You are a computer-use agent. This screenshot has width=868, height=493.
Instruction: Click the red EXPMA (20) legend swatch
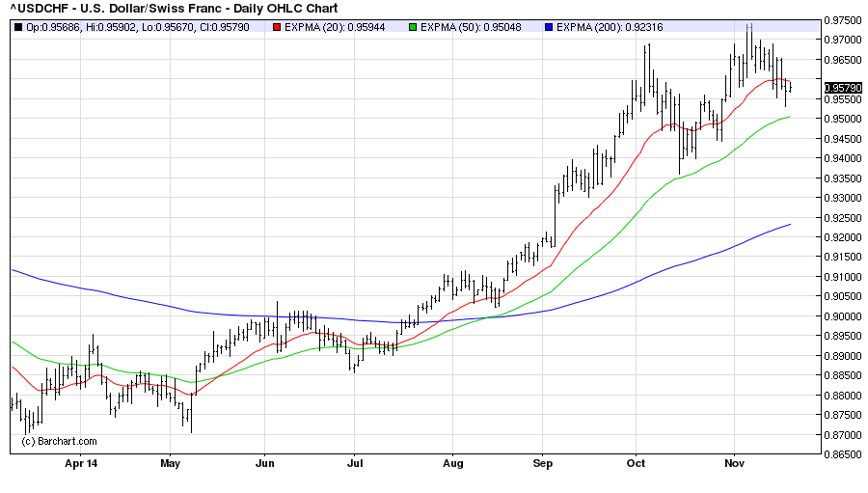(276, 26)
